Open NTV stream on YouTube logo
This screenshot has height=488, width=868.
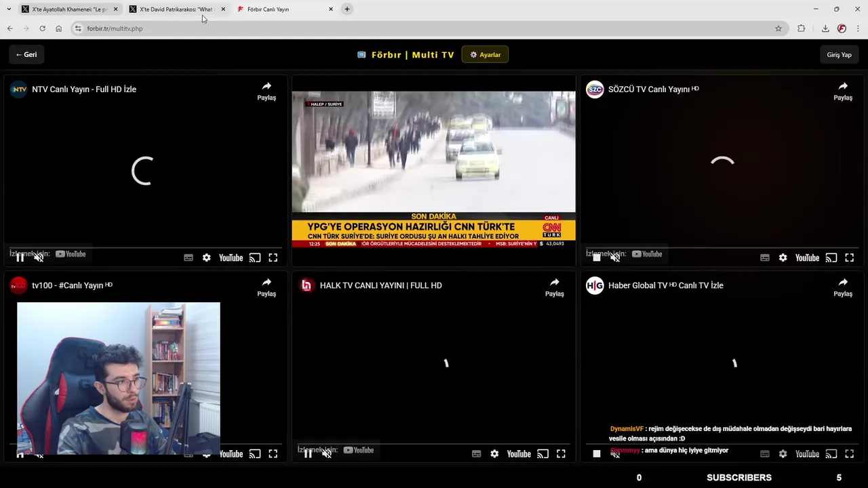(x=231, y=258)
